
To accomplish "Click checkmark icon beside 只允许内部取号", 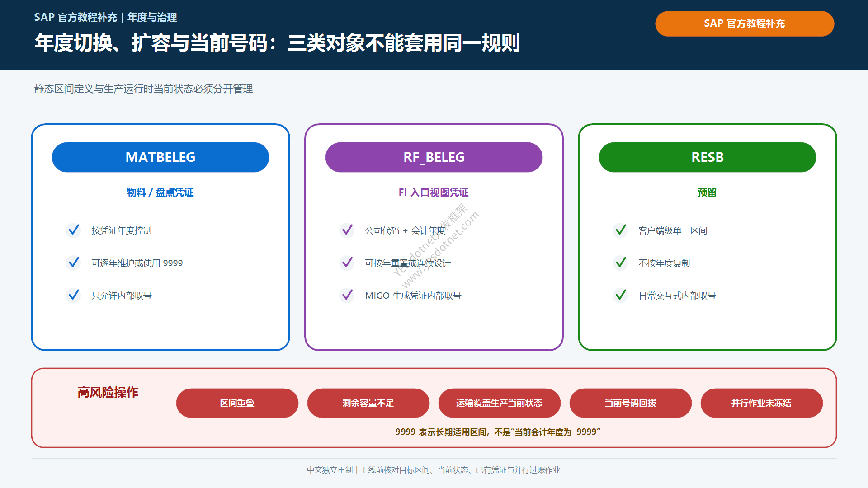I will pyautogui.click(x=73, y=296).
